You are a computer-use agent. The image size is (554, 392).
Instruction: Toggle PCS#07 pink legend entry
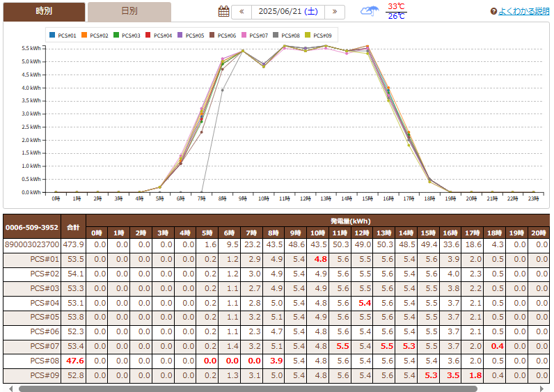255,36
